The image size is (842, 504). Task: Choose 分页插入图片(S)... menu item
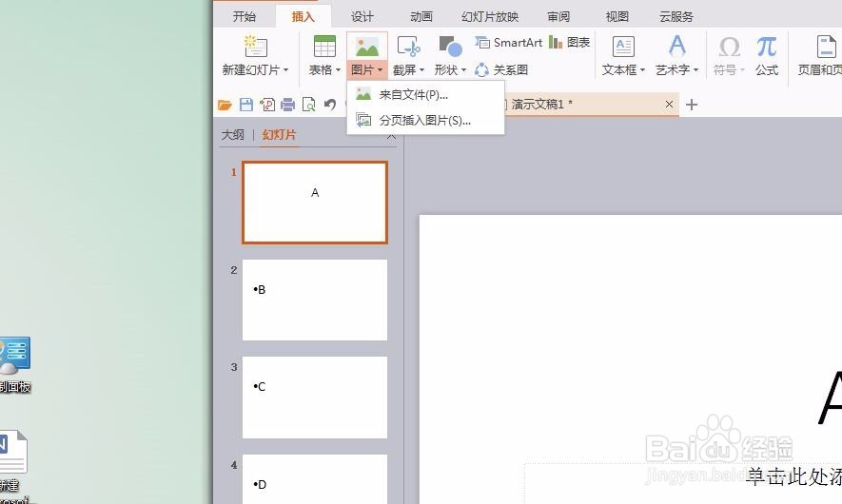[424, 120]
